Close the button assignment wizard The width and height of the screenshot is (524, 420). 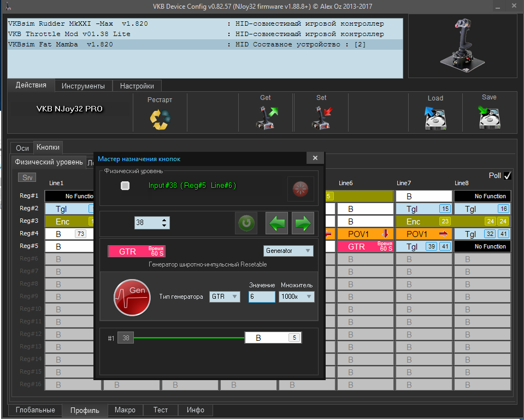(x=315, y=158)
